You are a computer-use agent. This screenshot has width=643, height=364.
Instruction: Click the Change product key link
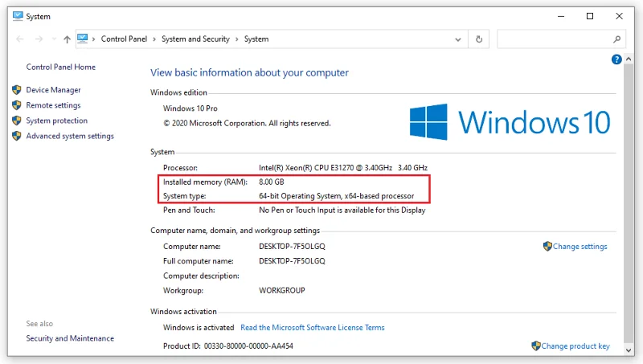click(x=575, y=346)
